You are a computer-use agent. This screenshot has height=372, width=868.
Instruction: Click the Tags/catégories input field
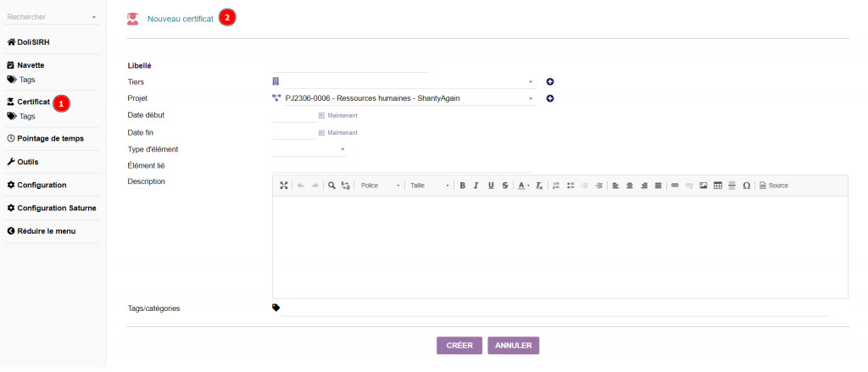[555, 308]
